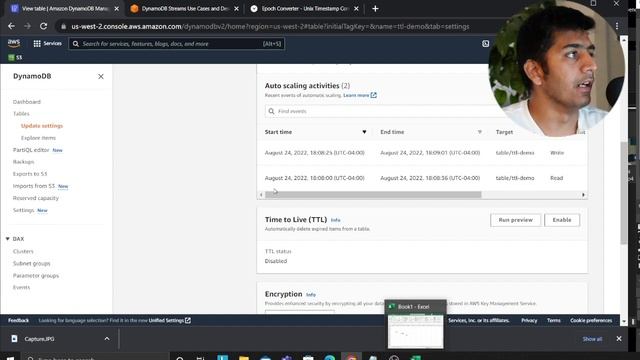Image resolution: width=640 pixels, height=360 pixels.
Task: Open the CloudShell icon in AWS header
Action: [485, 44]
